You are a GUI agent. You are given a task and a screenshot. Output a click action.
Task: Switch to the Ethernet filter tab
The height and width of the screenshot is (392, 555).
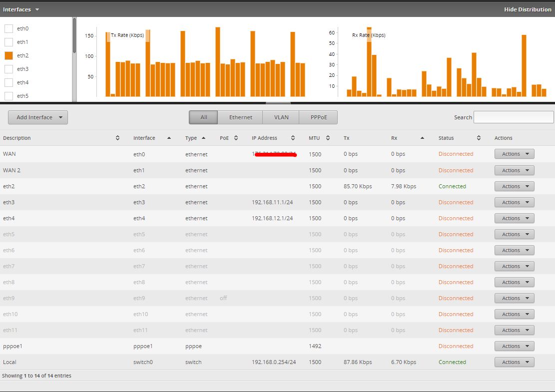click(x=240, y=117)
